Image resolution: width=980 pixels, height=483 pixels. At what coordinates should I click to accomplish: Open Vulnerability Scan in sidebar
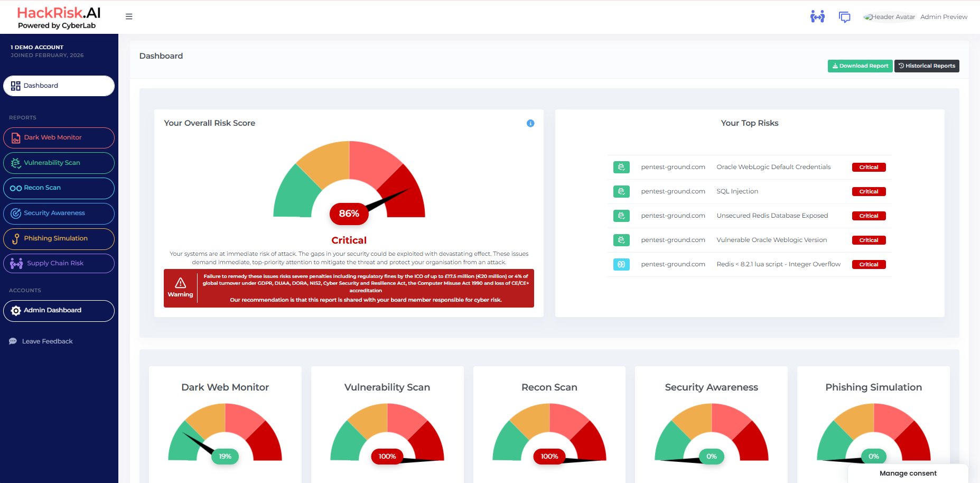pyautogui.click(x=59, y=163)
